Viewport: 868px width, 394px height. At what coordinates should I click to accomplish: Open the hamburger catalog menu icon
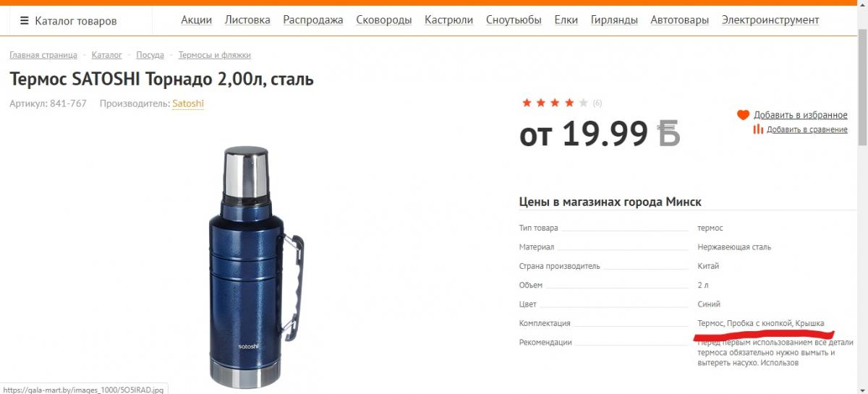[x=25, y=21]
